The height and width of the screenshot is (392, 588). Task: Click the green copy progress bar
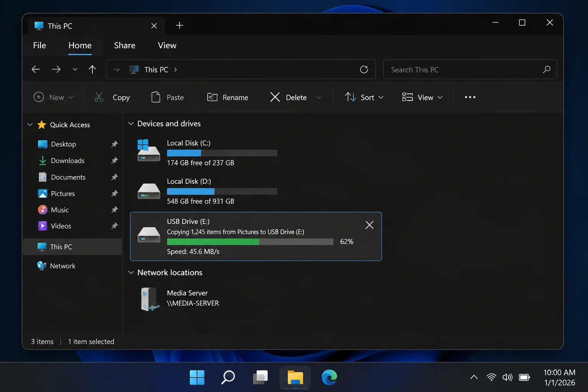pyautogui.click(x=250, y=242)
